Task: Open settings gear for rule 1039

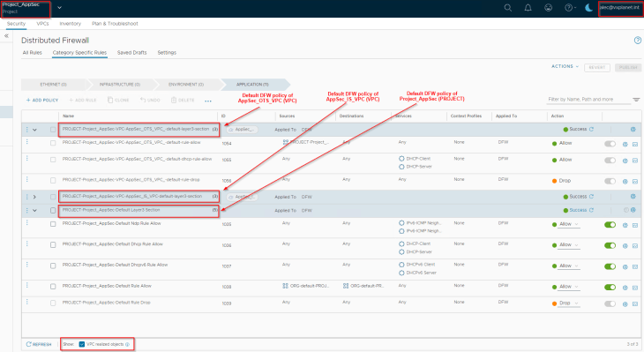Action: point(625,304)
